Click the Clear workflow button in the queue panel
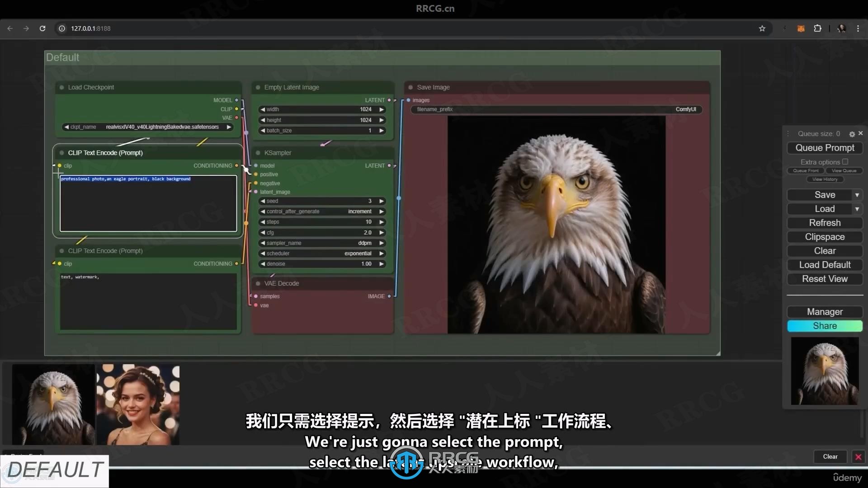The height and width of the screenshot is (488, 868). [825, 251]
